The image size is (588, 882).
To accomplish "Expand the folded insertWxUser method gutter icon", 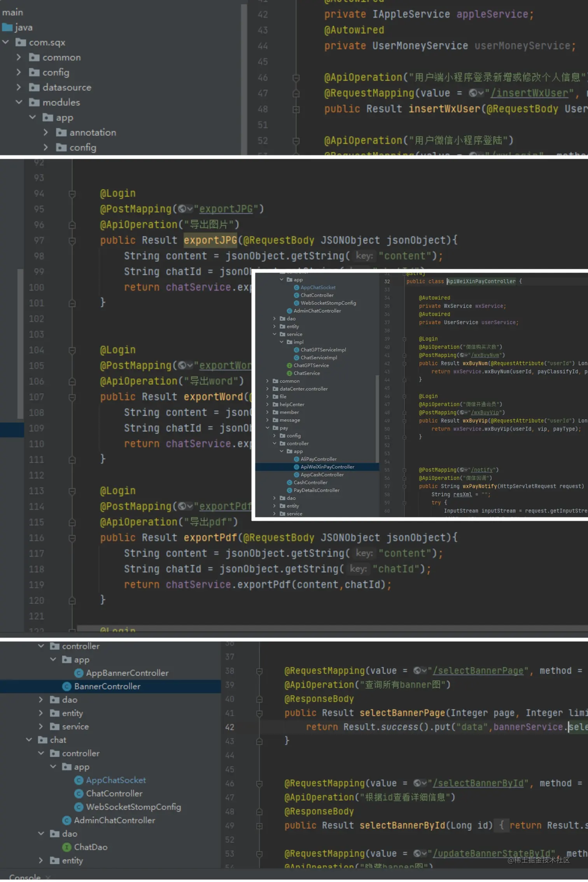I will click(296, 110).
